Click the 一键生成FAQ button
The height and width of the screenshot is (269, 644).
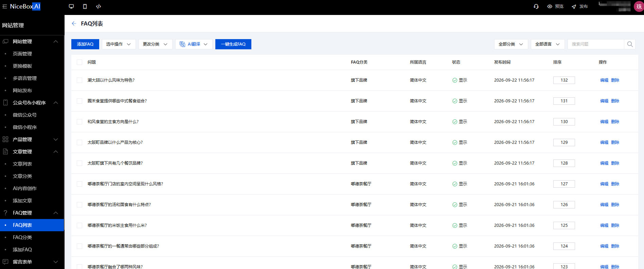(x=233, y=44)
